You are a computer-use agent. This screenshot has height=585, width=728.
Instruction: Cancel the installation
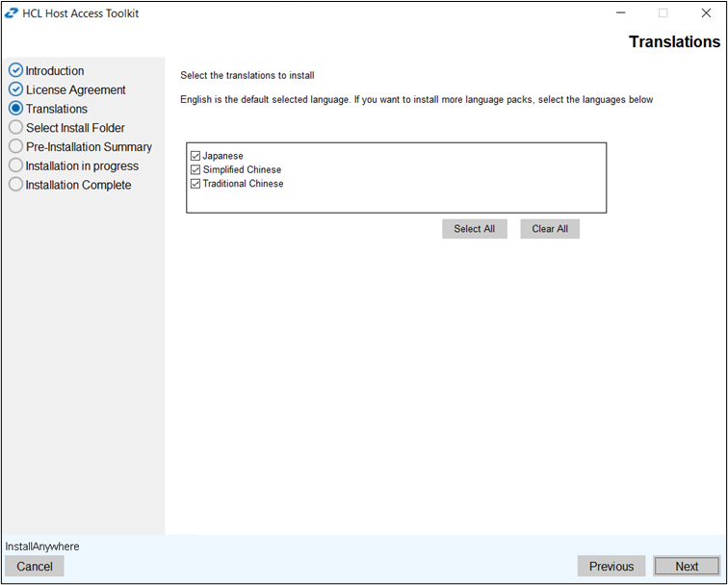click(x=35, y=566)
